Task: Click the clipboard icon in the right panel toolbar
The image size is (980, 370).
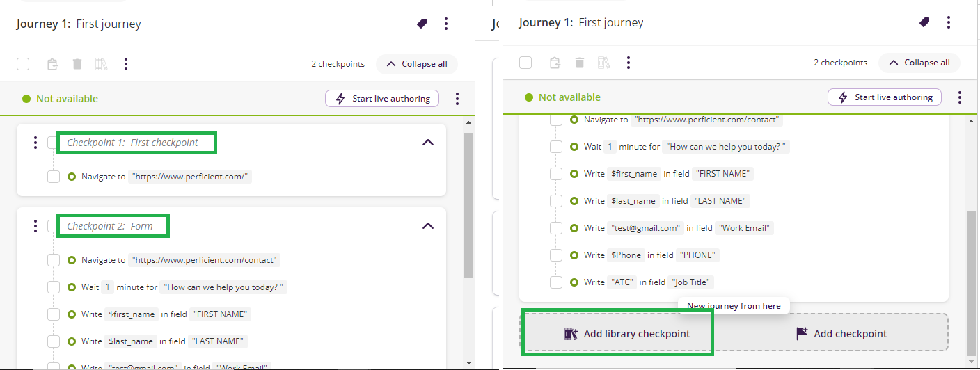Action: (555, 63)
